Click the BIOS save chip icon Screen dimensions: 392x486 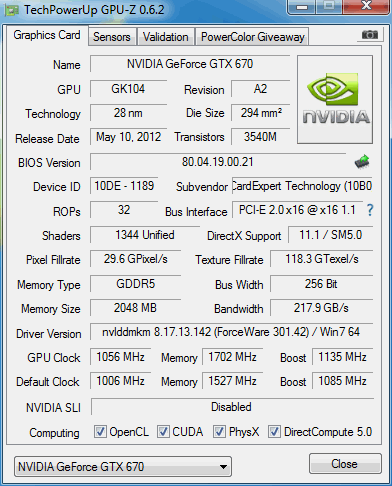[362, 162]
